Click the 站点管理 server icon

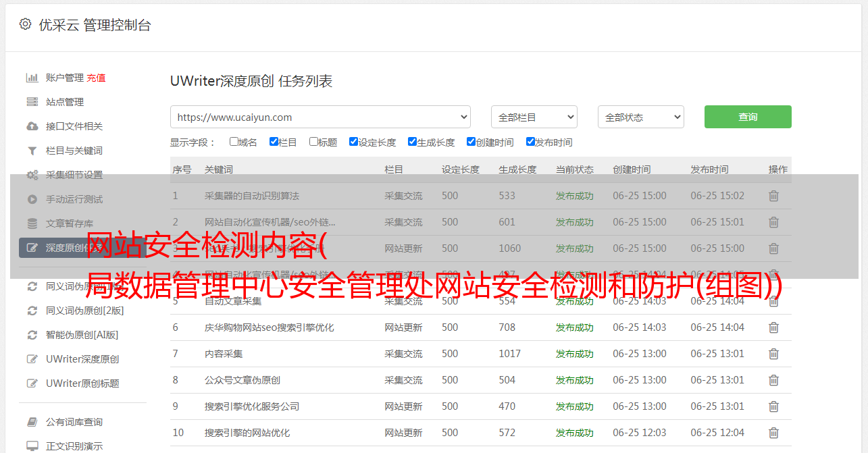tap(32, 102)
